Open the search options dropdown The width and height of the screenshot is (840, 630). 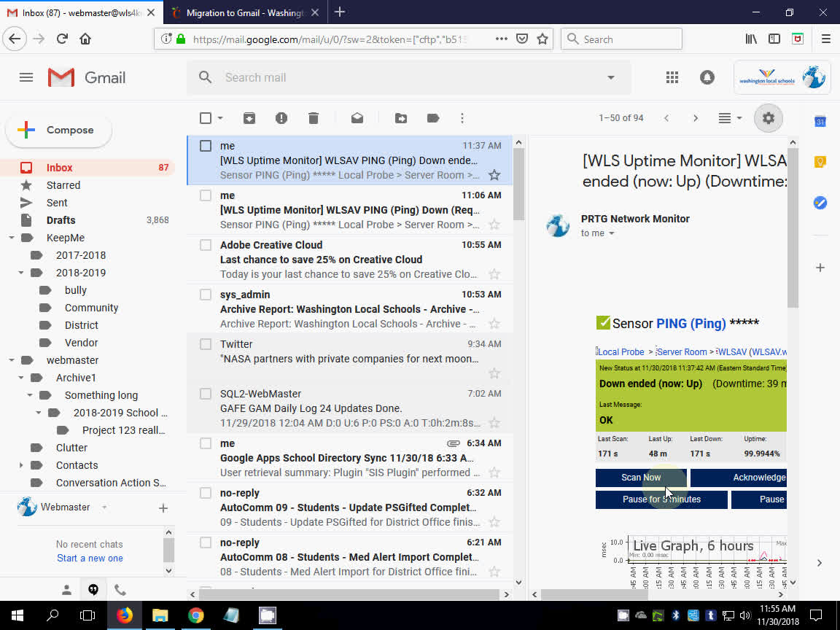(611, 77)
